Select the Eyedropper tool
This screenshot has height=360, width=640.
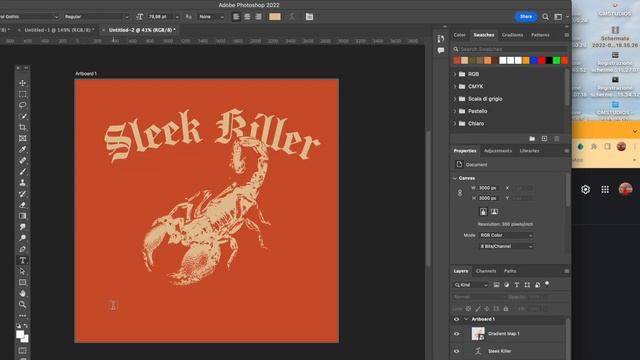point(22,149)
